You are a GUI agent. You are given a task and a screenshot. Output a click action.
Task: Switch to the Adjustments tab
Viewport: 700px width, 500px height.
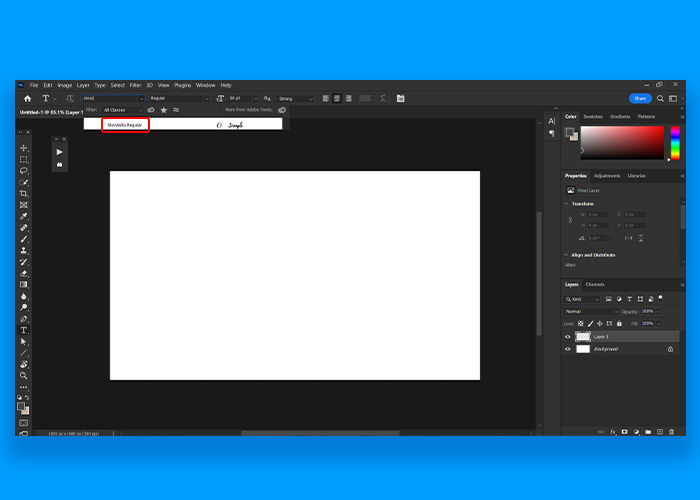pos(607,176)
